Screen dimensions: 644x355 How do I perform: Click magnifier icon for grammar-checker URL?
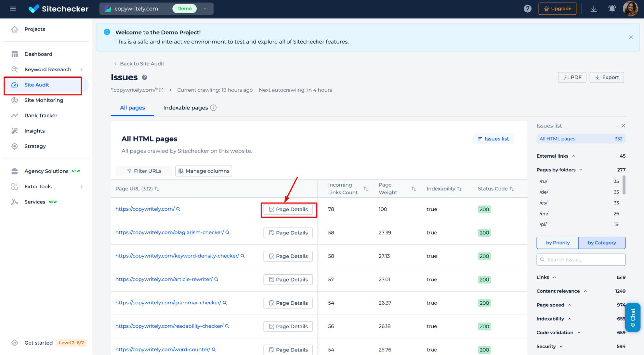(225, 303)
